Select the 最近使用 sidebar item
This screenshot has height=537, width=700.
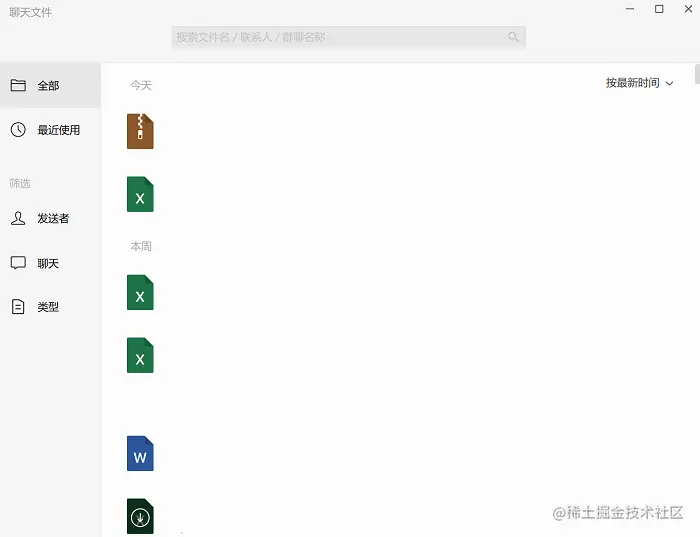(50, 130)
